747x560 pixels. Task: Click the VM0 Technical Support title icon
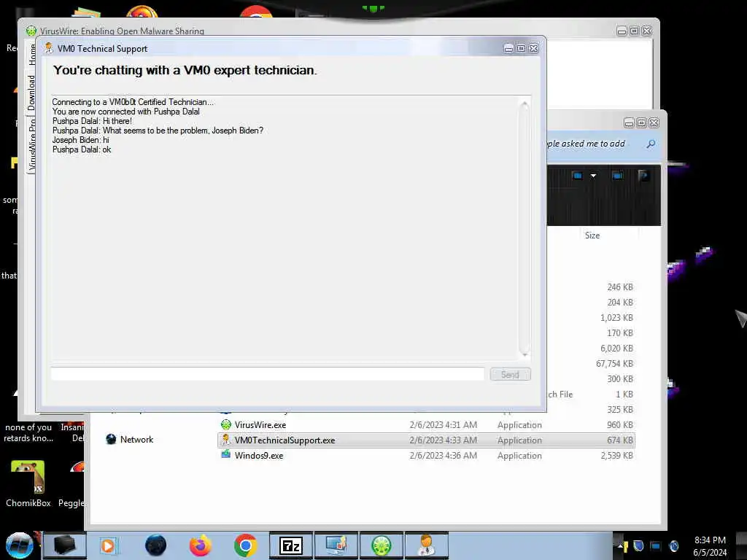(49, 48)
